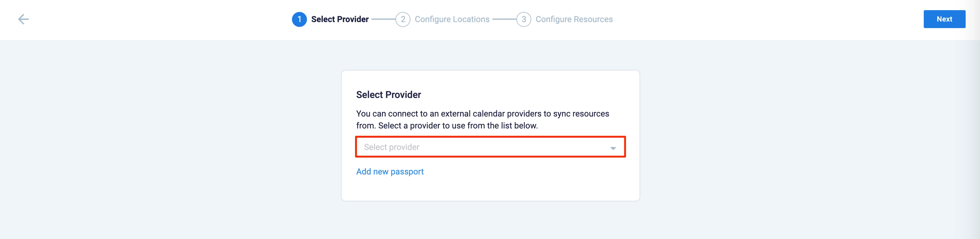The width and height of the screenshot is (980, 239).
Task: Click the dropdown caret arrow in provider field
Action: coord(613,148)
